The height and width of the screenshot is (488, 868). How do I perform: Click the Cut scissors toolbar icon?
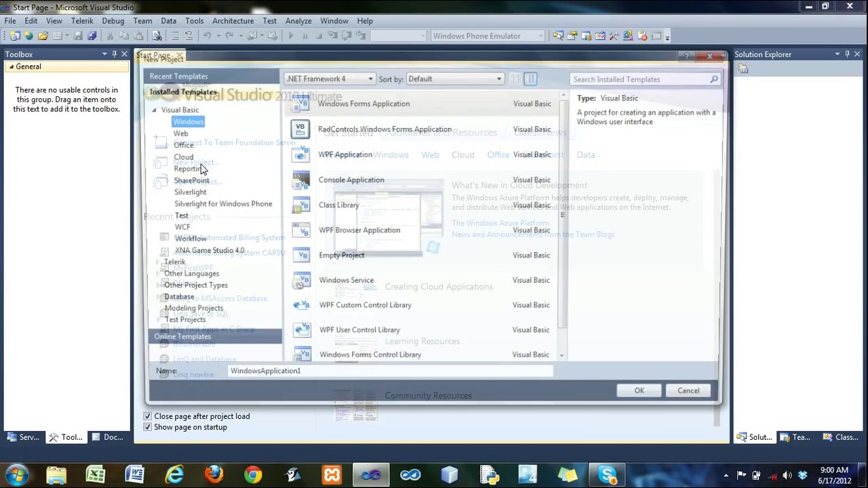(111, 36)
